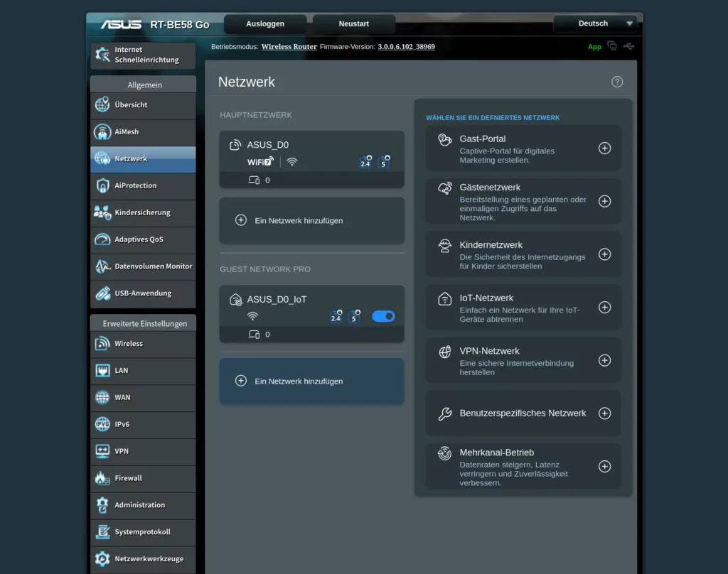Open the firmware version 3.0.0.6.102_38969 link
Screen dimensions: 728x574
coord(406,47)
